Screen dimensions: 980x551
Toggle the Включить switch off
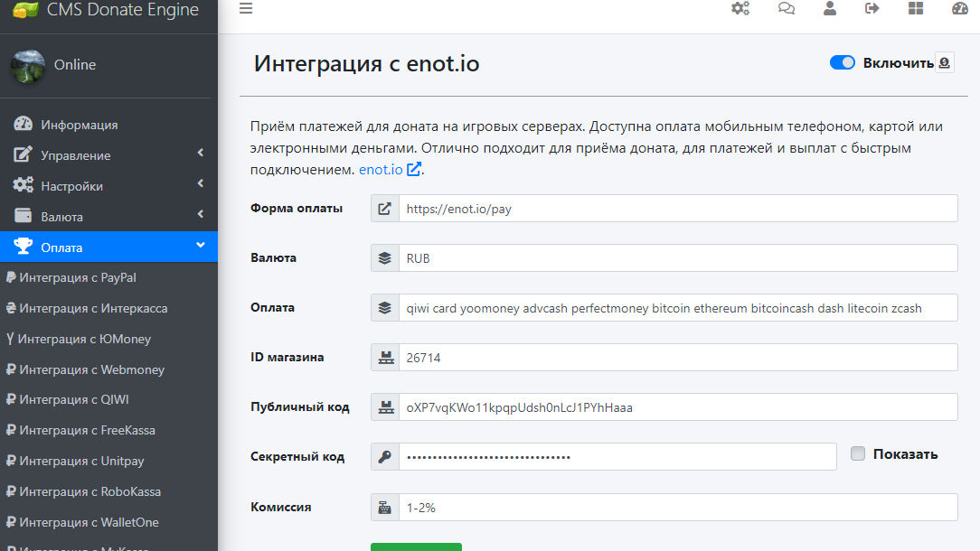[x=842, y=63]
